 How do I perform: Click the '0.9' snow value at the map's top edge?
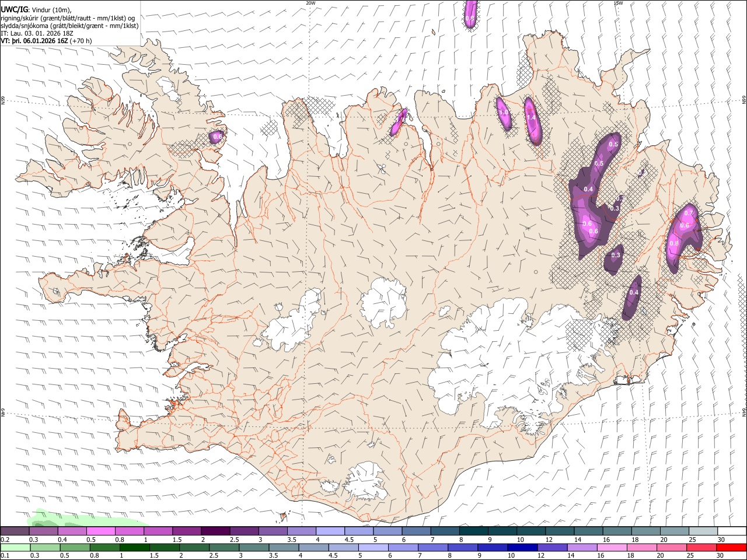pos(470,19)
